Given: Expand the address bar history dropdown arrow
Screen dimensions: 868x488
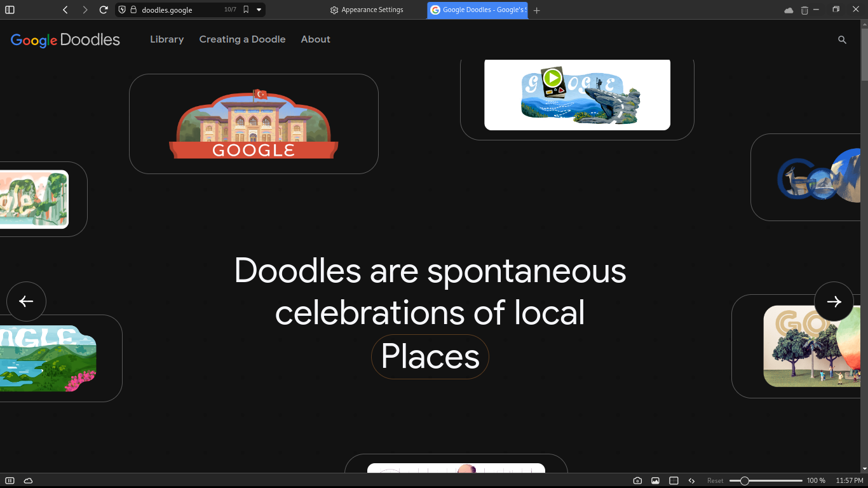Looking at the screenshot, I should tap(259, 10).
